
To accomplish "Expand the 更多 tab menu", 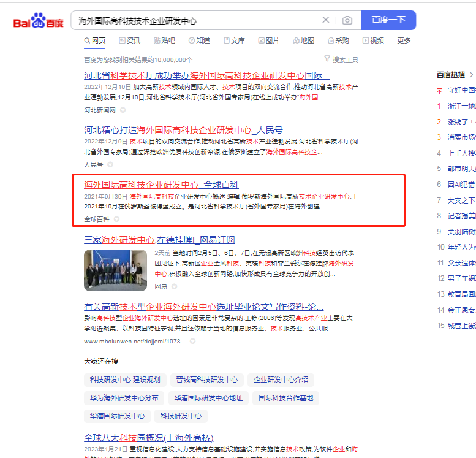I will coord(404,40).
